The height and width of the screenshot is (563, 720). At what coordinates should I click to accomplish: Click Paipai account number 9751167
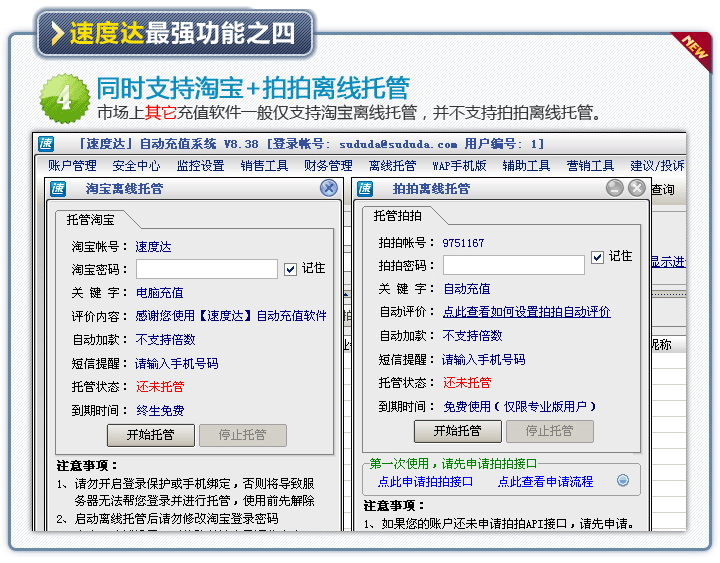463,243
